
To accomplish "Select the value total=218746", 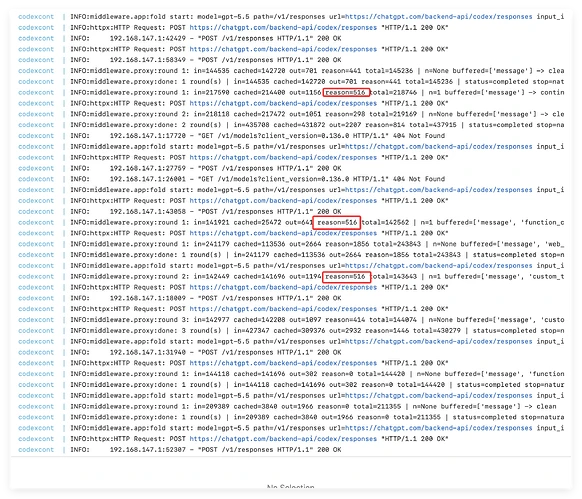I will pyautogui.click(x=393, y=92).
